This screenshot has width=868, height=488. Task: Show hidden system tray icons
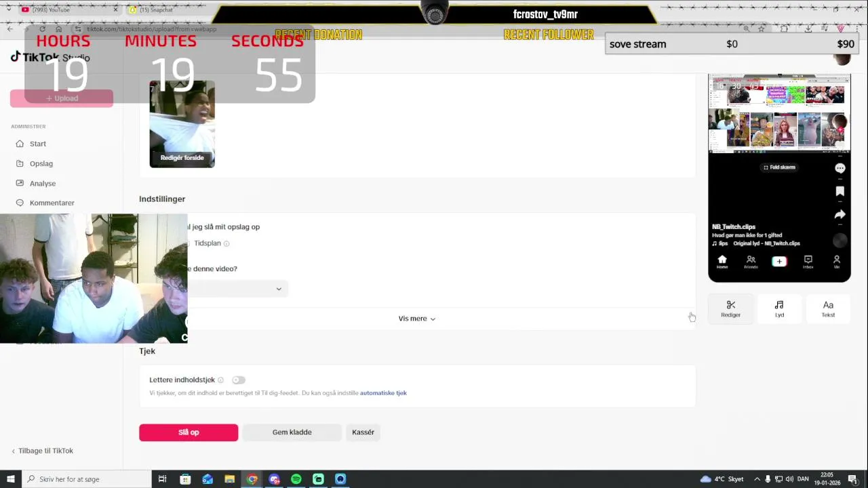757,479
